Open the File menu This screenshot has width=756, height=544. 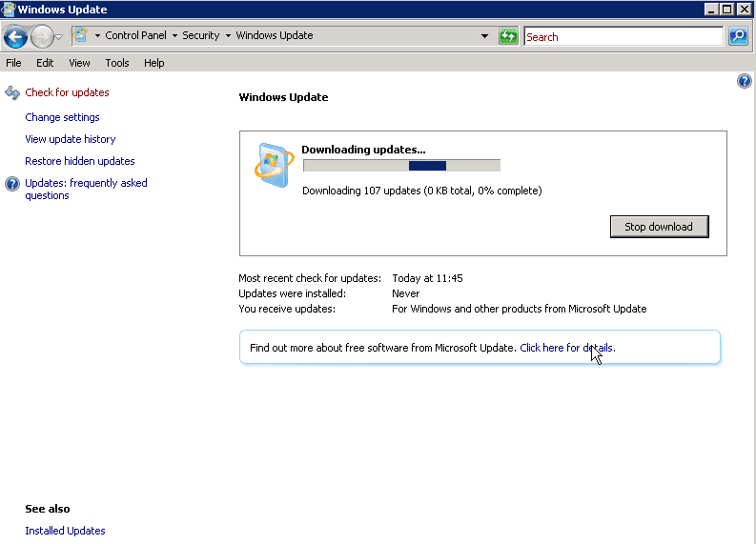pos(13,63)
